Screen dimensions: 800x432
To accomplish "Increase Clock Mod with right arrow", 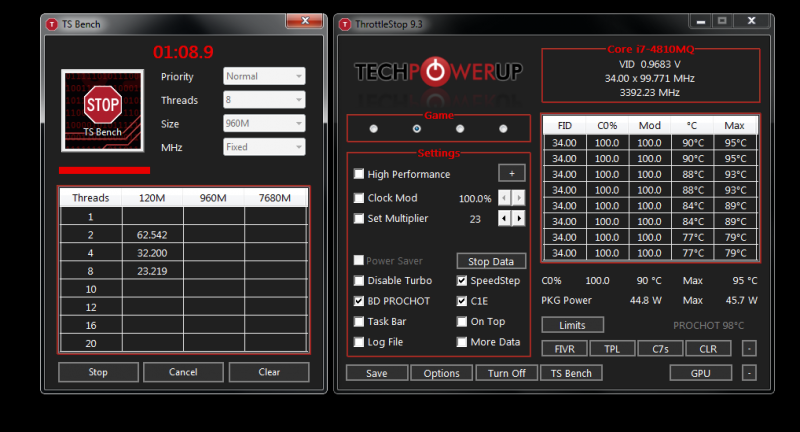I will [x=518, y=198].
